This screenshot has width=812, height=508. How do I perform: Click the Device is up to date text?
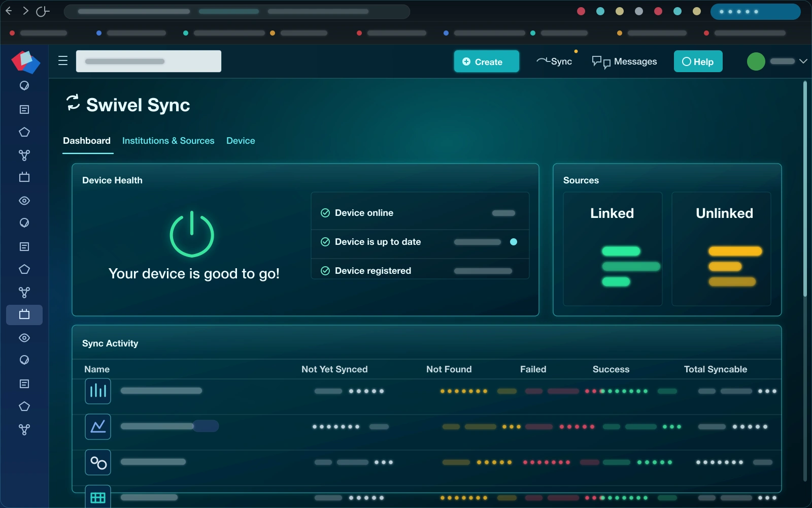[x=378, y=242]
